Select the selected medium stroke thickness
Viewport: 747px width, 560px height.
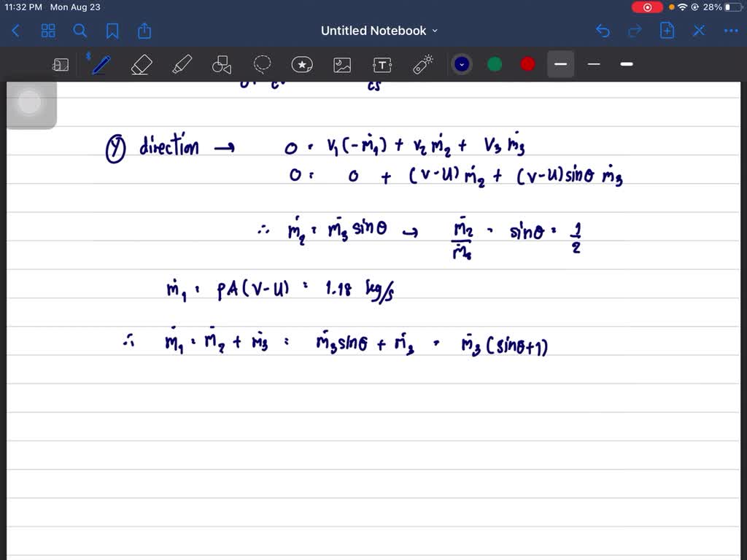(561, 64)
